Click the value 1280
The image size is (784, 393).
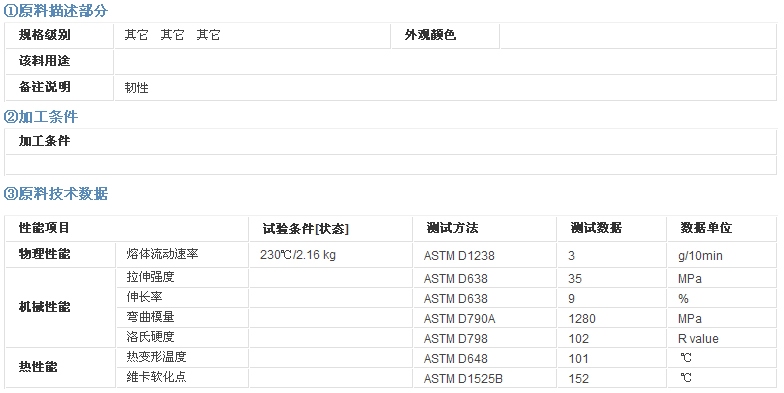point(582,318)
